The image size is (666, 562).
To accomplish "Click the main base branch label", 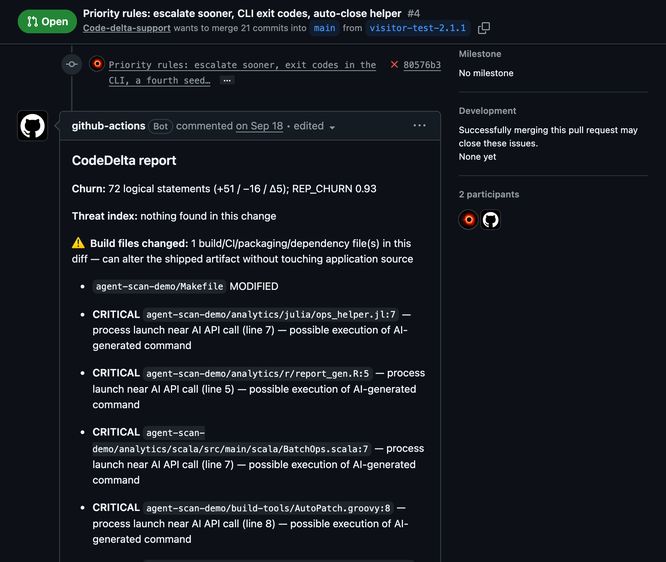I will [325, 28].
